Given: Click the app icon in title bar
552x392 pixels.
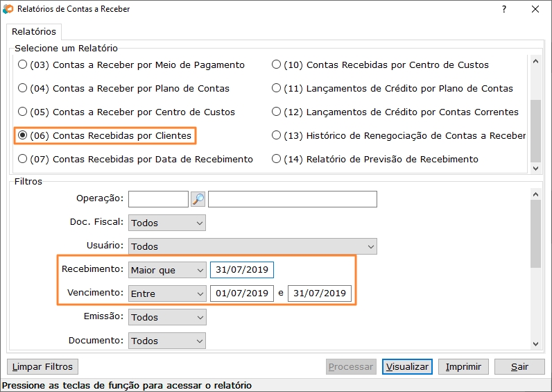Looking at the screenshot, I should point(8,9).
